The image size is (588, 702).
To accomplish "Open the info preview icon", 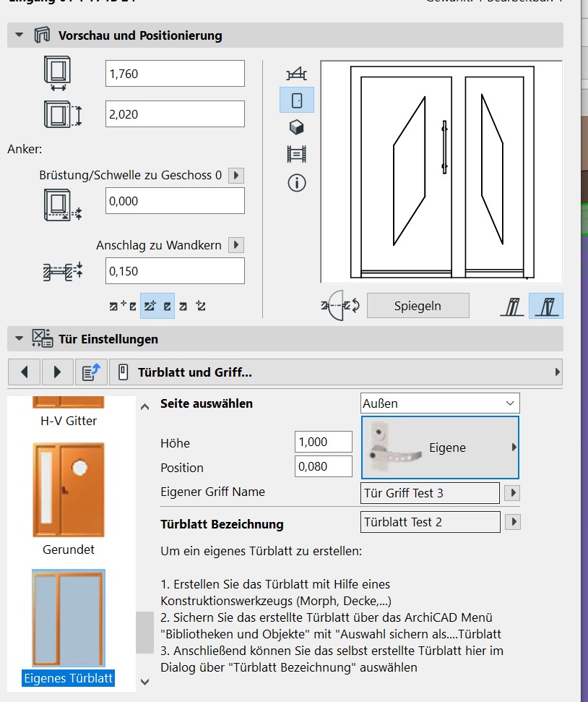I will [296, 183].
